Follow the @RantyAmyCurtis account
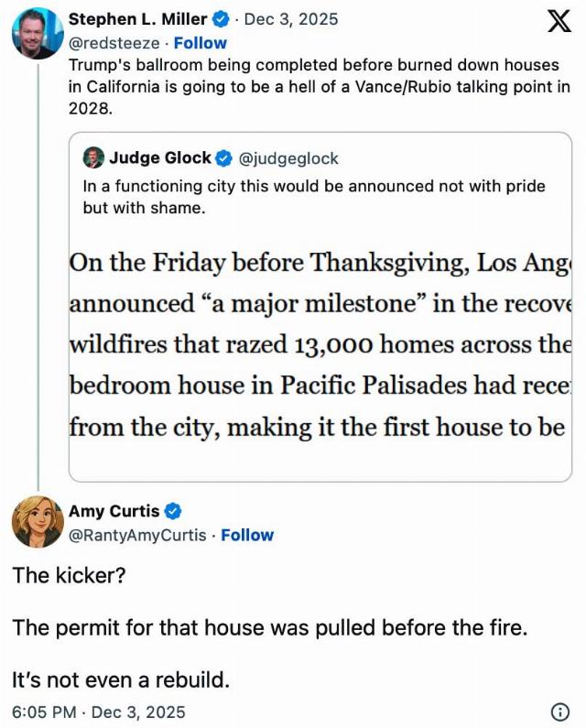 [x=247, y=535]
